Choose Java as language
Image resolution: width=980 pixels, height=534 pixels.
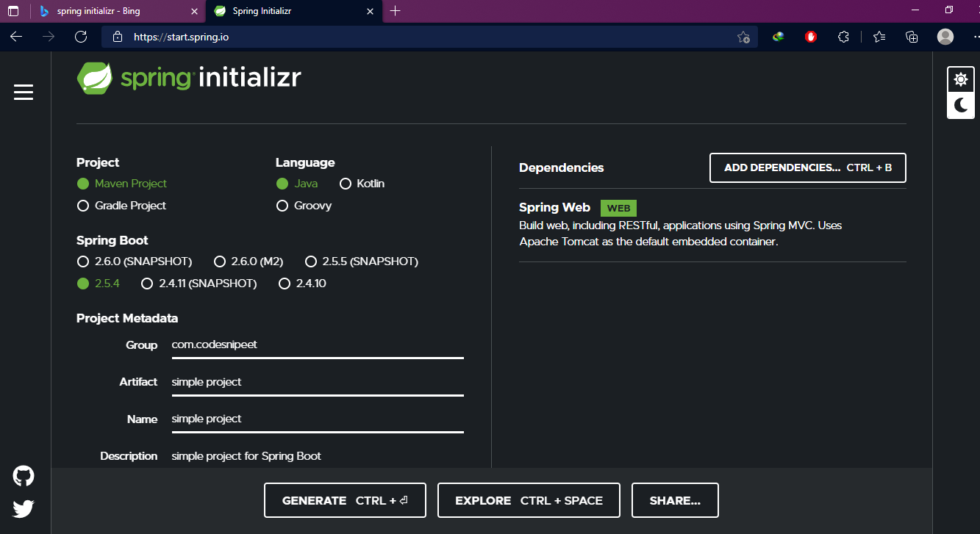click(x=297, y=184)
